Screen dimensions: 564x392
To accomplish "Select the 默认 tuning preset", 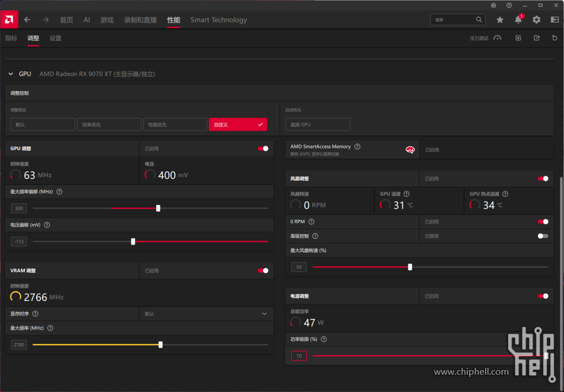I will [x=43, y=124].
